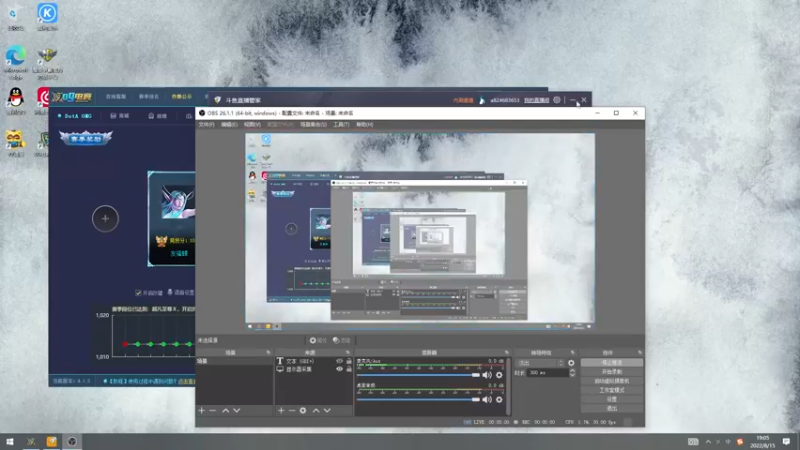Open the 文件(F) menu in OBS
Image resolution: width=800 pixels, height=450 pixels.
pyautogui.click(x=206, y=124)
